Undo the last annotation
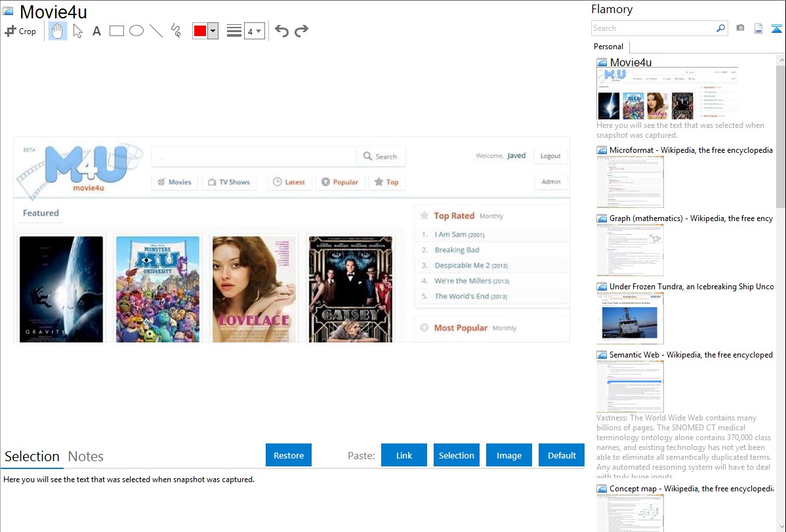Image resolution: width=786 pixels, height=532 pixels. 281,31
